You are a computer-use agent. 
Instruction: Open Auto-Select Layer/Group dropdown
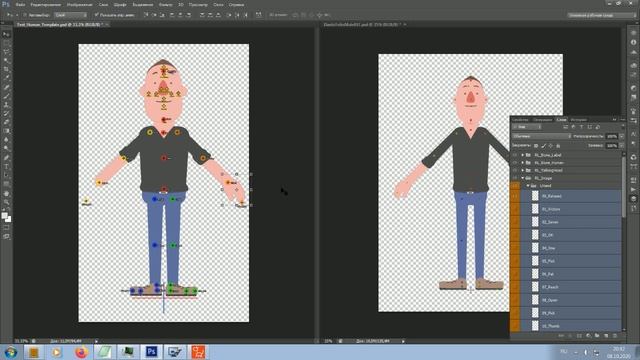point(71,15)
